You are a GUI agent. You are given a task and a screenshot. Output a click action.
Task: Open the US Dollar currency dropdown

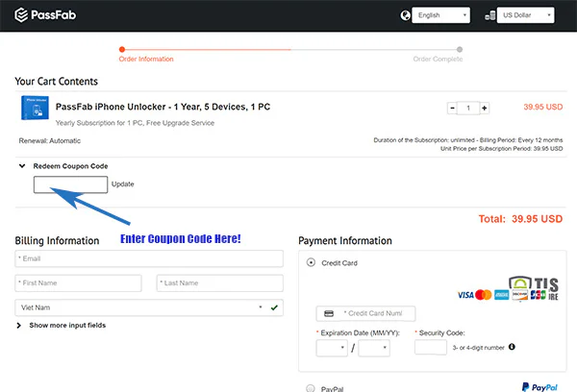[x=525, y=15]
